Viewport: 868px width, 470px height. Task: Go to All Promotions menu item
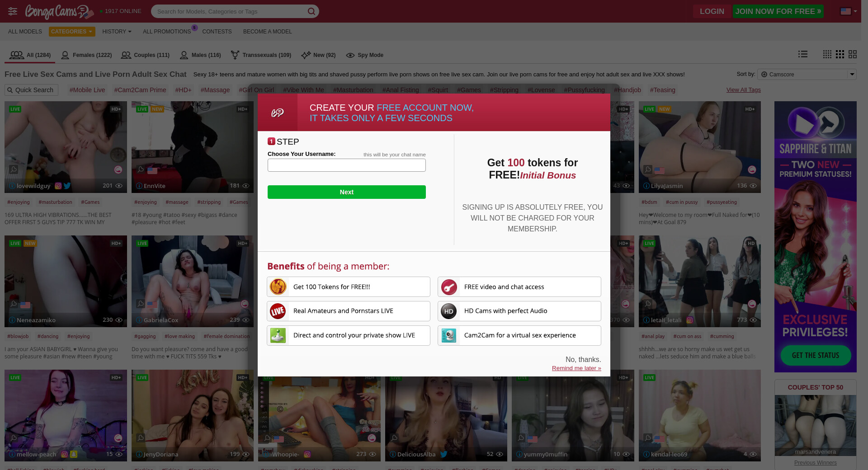click(167, 32)
